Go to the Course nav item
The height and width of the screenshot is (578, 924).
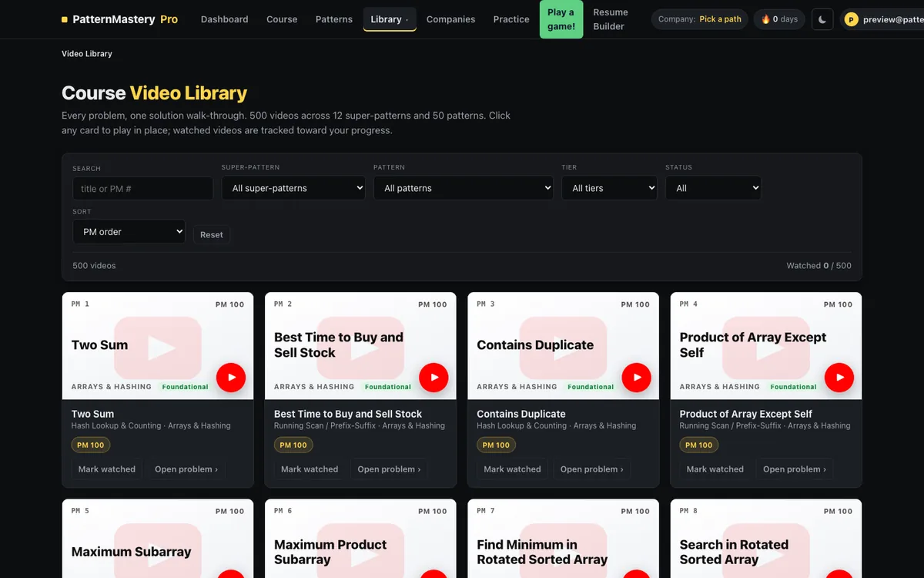282,19
